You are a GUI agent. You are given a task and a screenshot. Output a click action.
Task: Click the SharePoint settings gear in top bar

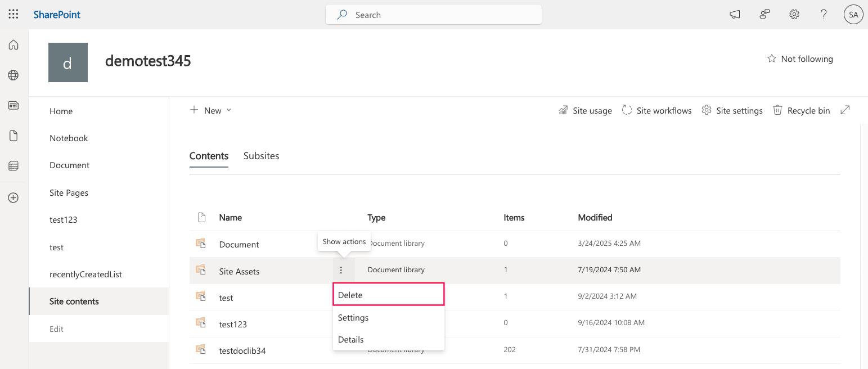click(794, 14)
